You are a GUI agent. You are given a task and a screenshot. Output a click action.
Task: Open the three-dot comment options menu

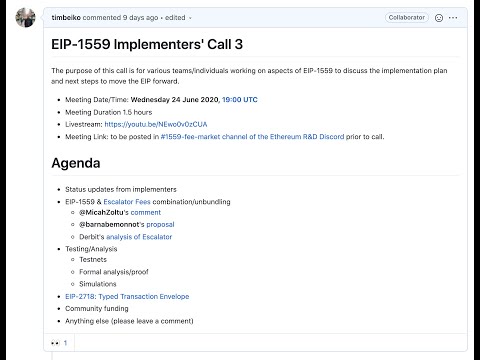tap(453, 18)
